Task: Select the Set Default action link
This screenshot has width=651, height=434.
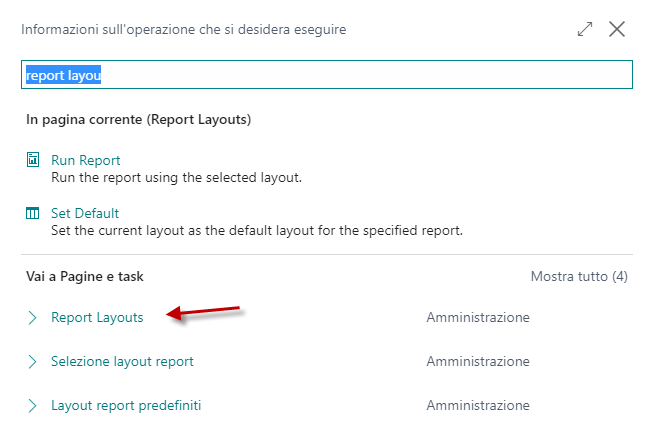Action: 85,213
